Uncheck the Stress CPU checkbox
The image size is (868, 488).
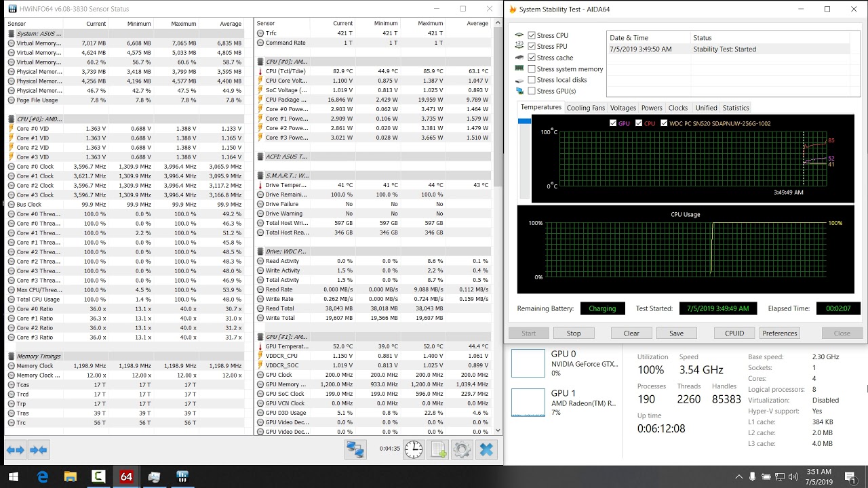pos(532,35)
